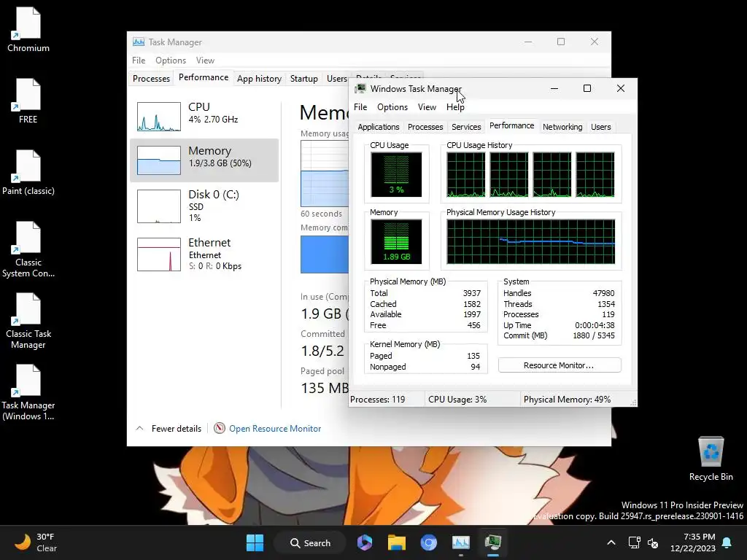Image resolution: width=747 pixels, height=560 pixels.
Task: Click the Up Time value 0:00:04:38
Action: pyautogui.click(x=595, y=325)
